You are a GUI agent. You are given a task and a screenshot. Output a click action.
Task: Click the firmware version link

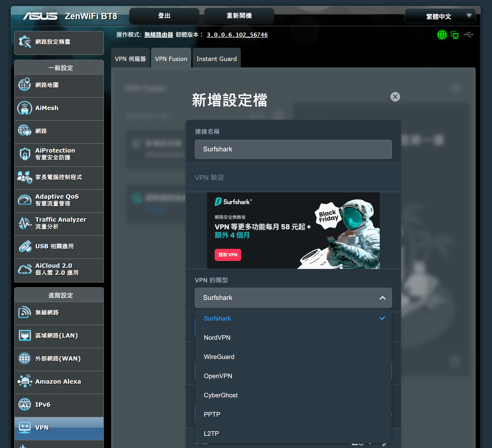tap(237, 35)
